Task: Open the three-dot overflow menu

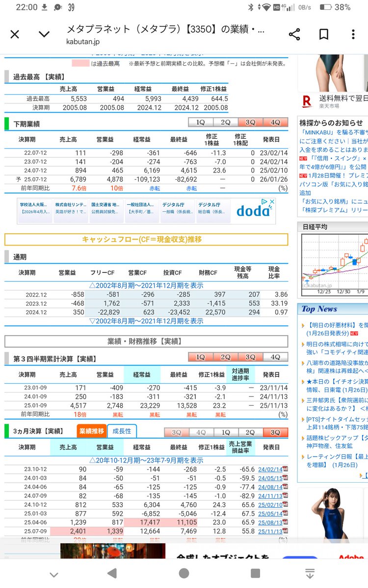Action: pos(353,34)
